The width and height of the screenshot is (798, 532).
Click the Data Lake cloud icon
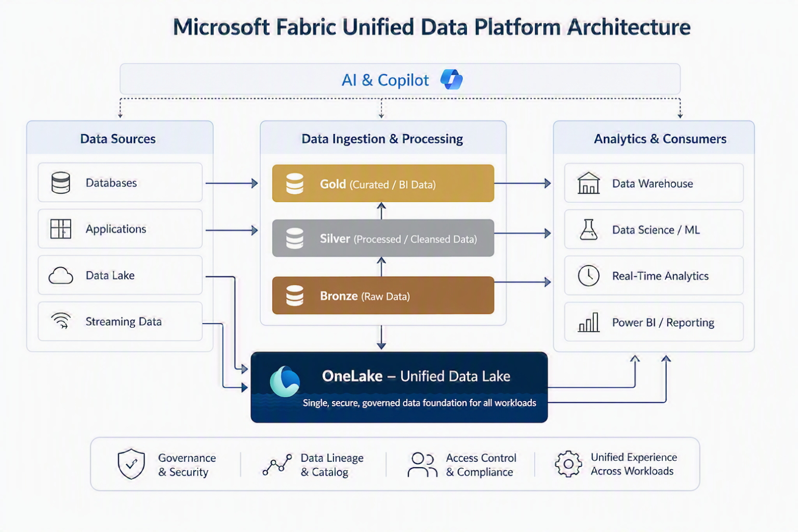coord(61,275)
